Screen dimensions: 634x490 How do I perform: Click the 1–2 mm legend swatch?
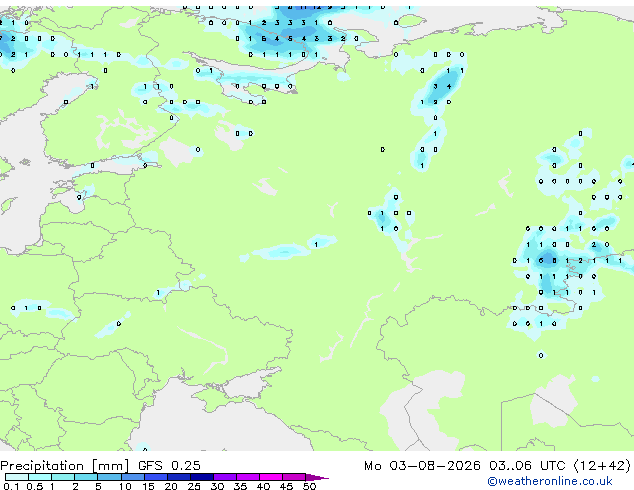pyautogui.click(x=63, y=477)
